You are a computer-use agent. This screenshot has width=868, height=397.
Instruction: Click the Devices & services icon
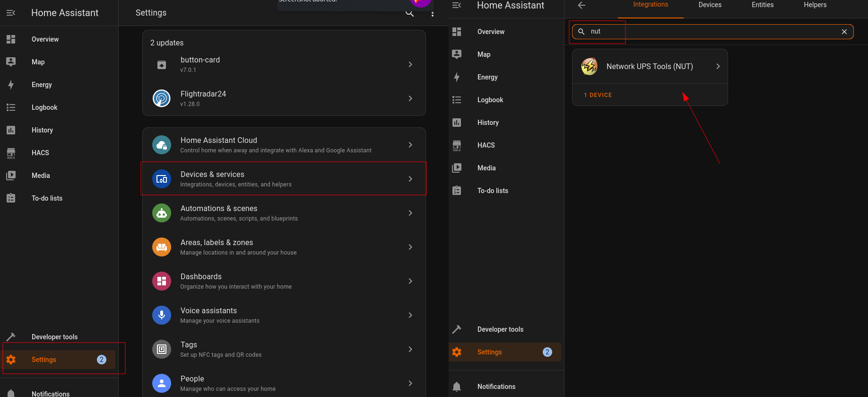pos(162,179)
